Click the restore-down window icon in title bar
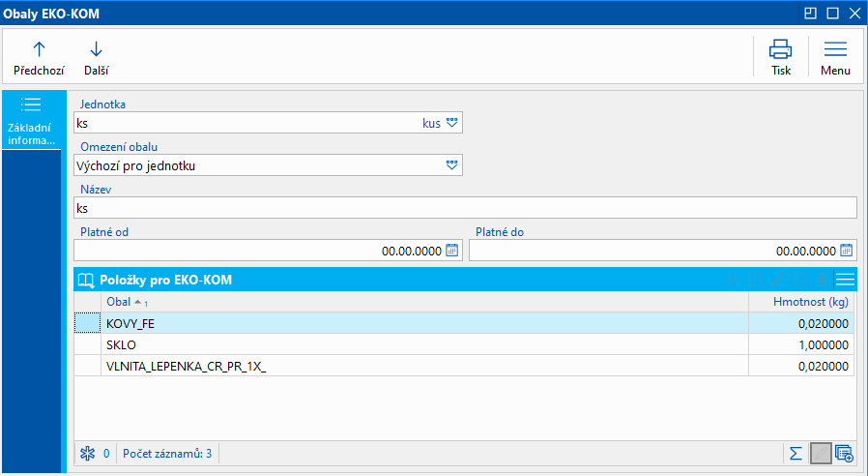The image size is (868, 476). tap(810, 13)
